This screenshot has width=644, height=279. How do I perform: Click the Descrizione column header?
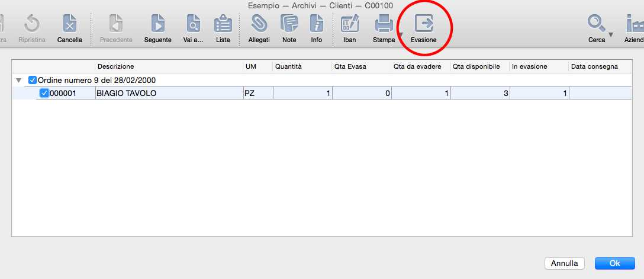pos(169,66)
